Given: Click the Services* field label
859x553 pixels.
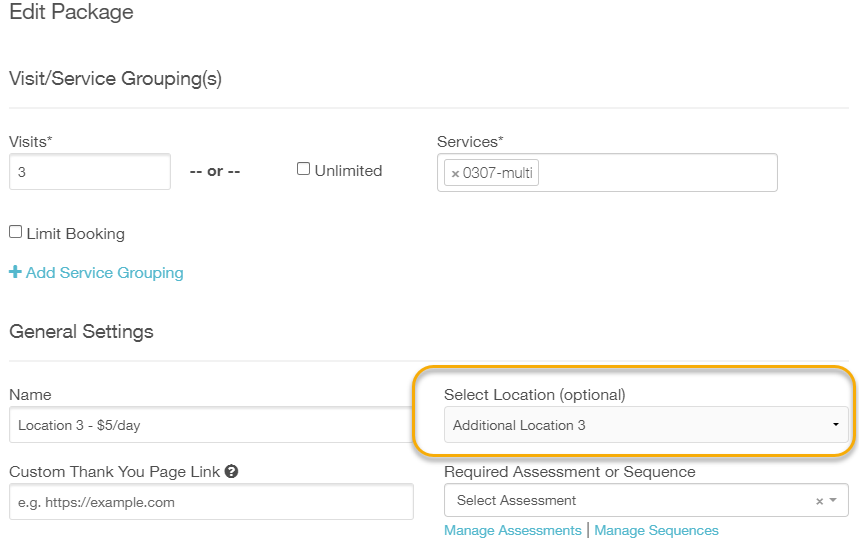Looking at the screenshot, I should pyautogui.click(x=469, y=142).
